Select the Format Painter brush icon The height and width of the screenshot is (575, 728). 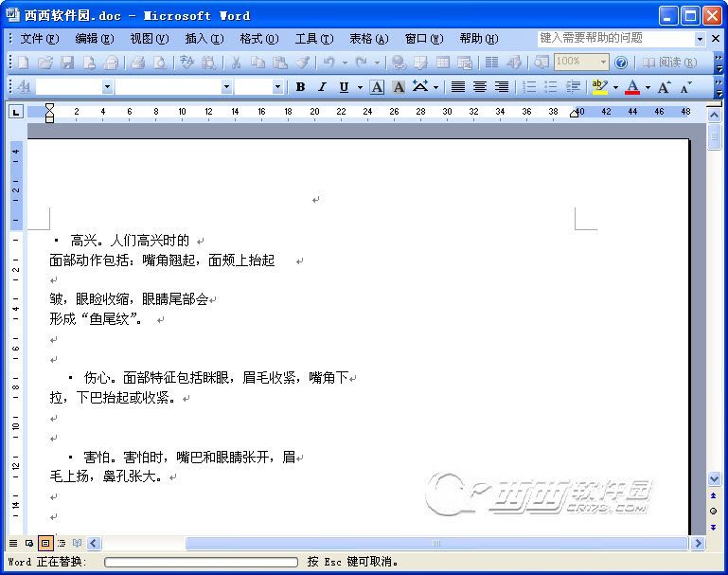pyautogui.click(x=302, y=62)
